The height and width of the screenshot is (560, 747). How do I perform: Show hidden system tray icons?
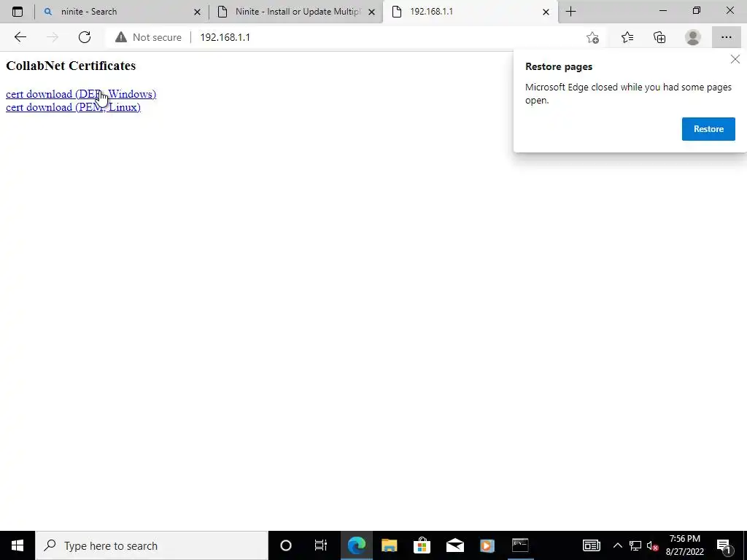(617, 545)
